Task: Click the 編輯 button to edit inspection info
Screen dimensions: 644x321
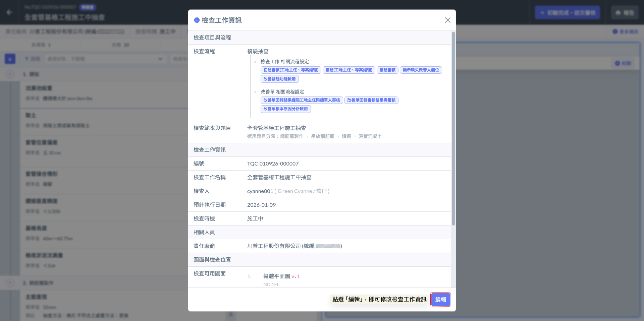Action: pyautogui.click(x=440, y=299)
